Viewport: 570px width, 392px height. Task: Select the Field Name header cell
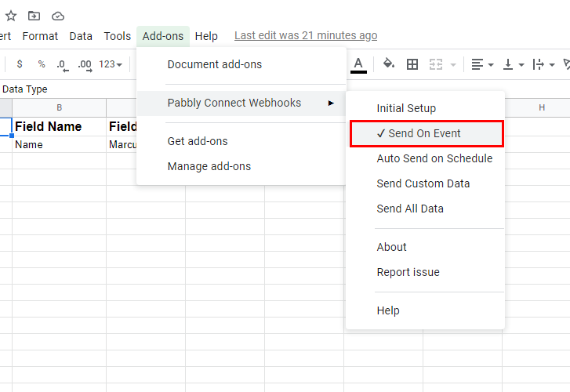tap(60, 126)
